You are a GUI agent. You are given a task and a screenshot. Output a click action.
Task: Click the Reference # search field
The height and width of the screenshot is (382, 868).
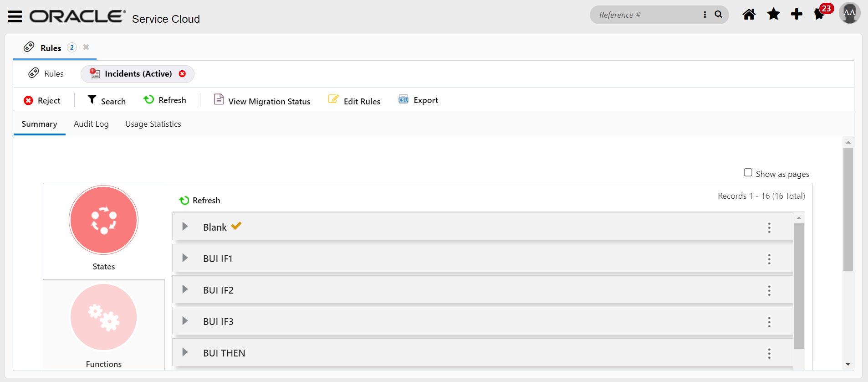click(647, 15)
